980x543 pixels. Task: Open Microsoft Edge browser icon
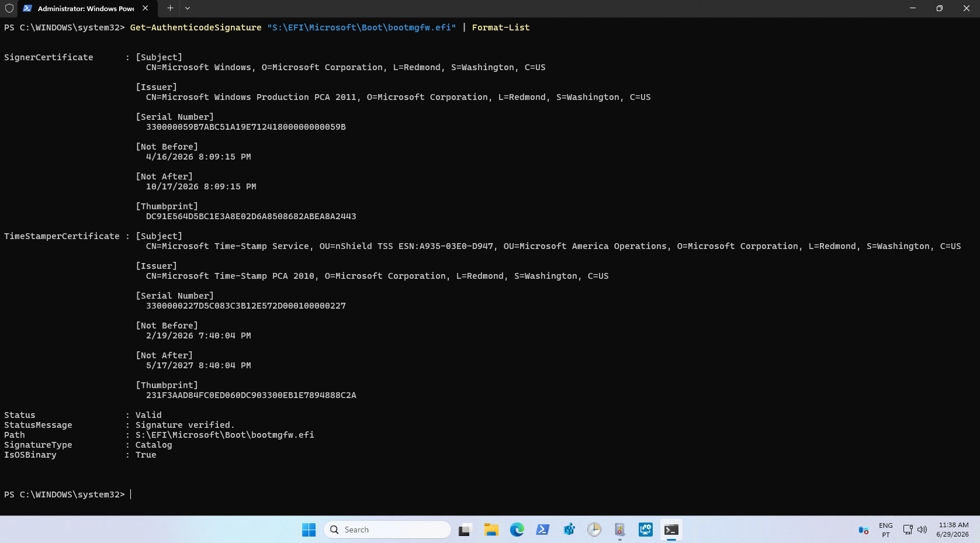point(517,530)
